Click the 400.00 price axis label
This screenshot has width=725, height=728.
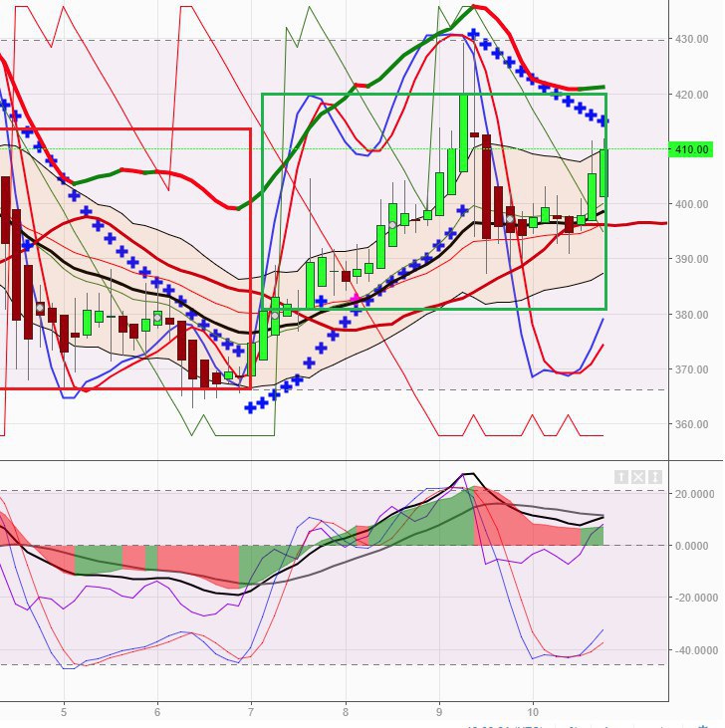(691, 204)
